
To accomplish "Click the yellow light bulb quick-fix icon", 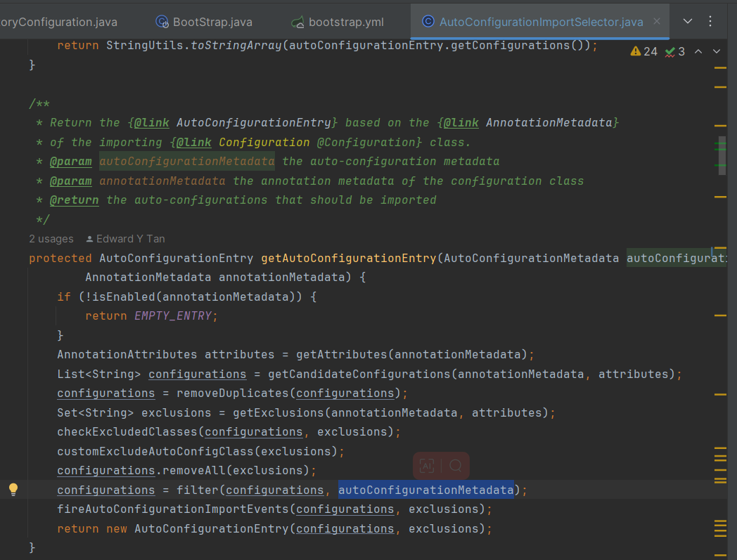I will [x=13, y=489].
